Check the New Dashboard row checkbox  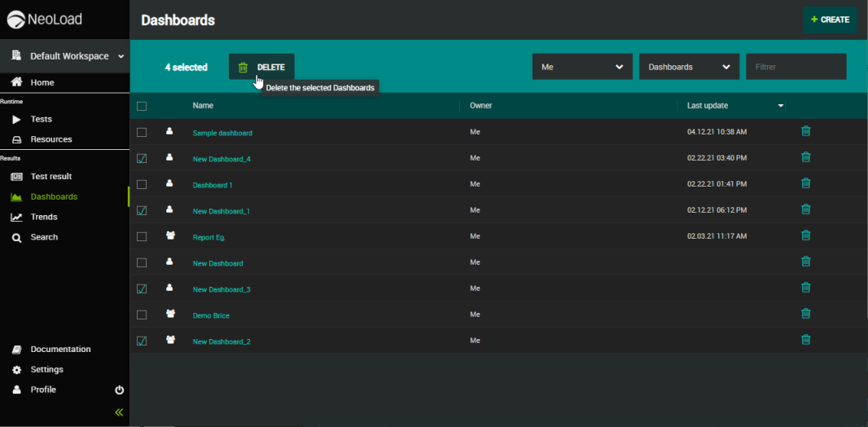[142, 262]
